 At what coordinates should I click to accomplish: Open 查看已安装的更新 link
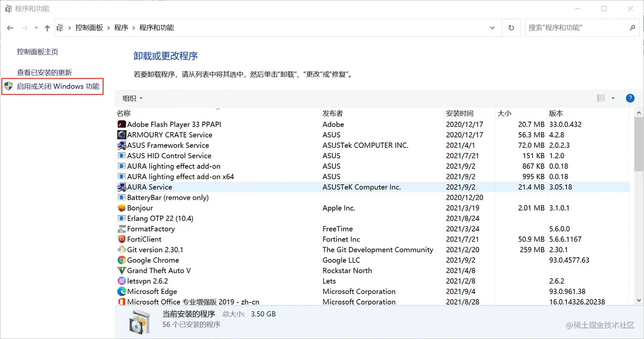pos(44,73)
